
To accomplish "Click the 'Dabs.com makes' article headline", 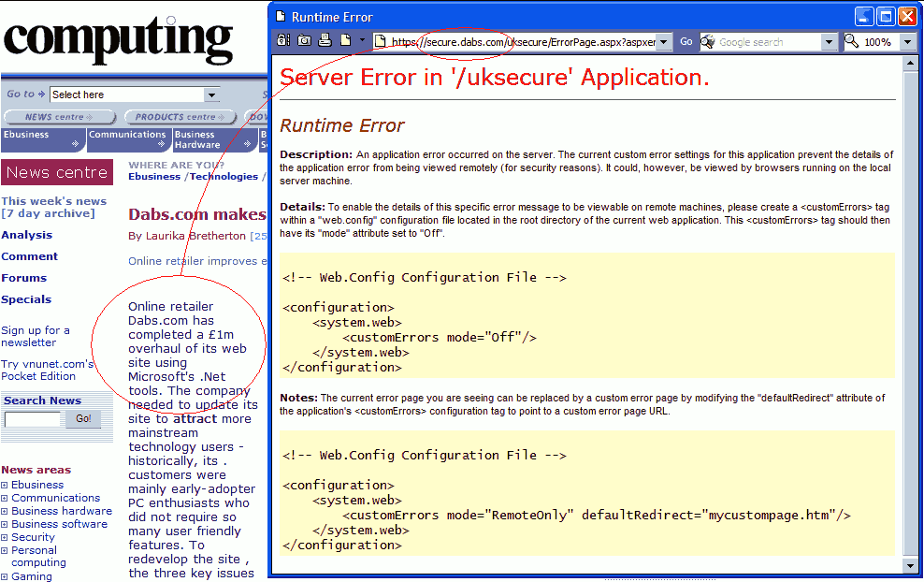I will pos(197,214).
